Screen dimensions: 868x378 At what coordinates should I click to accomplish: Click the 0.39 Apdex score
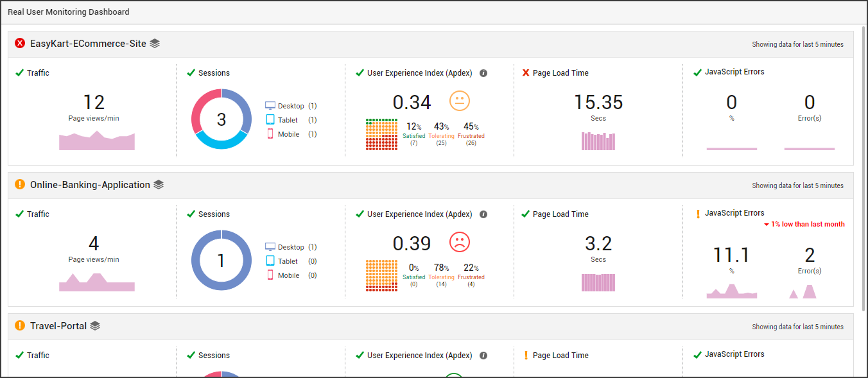[x=412, y=243]
